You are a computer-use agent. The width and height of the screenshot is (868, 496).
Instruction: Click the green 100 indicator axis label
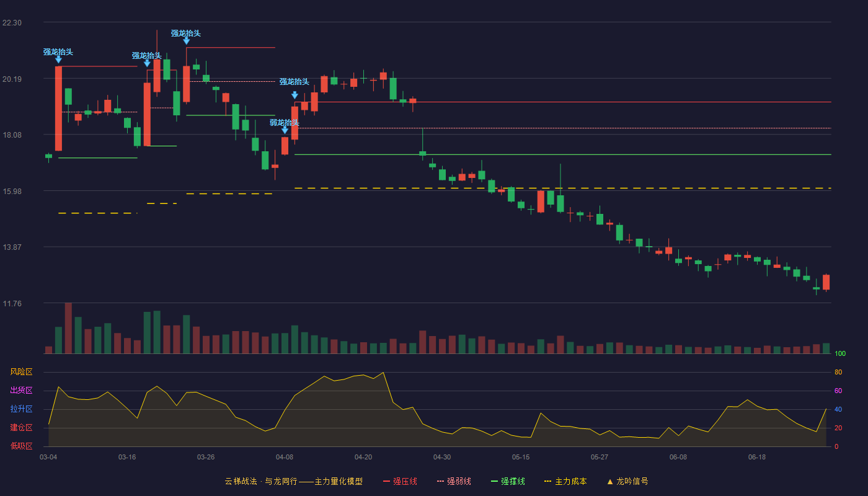click(840, 353)
